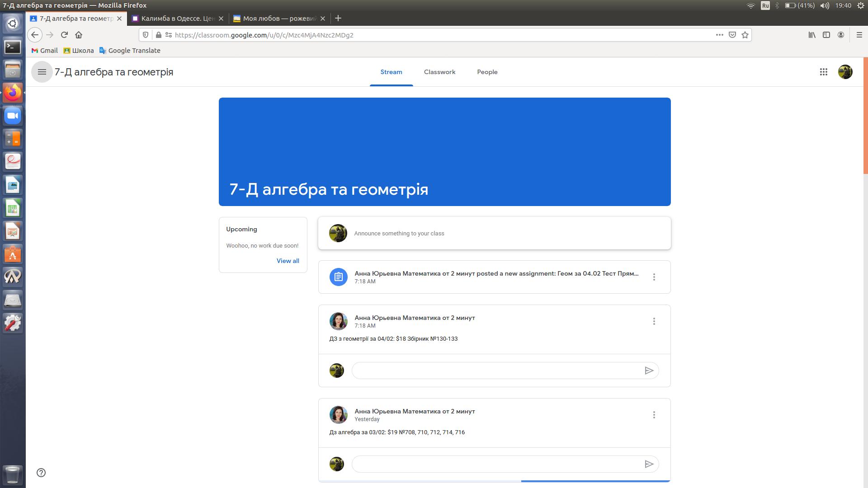The width and height of the screenshot is (868, 488).
Task: Open the Firefox home page button
Action: pyautogui.click(x=79, y=35)
